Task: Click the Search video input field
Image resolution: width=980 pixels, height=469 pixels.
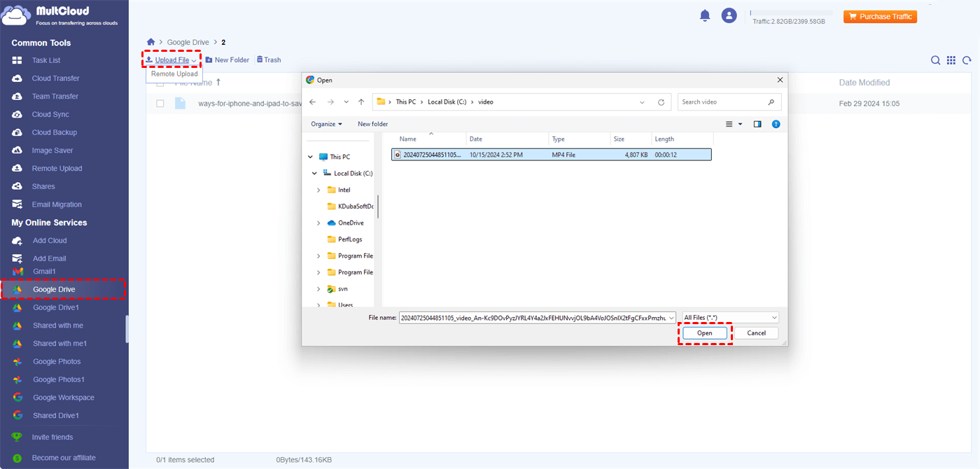Action: tap(729, 102)
